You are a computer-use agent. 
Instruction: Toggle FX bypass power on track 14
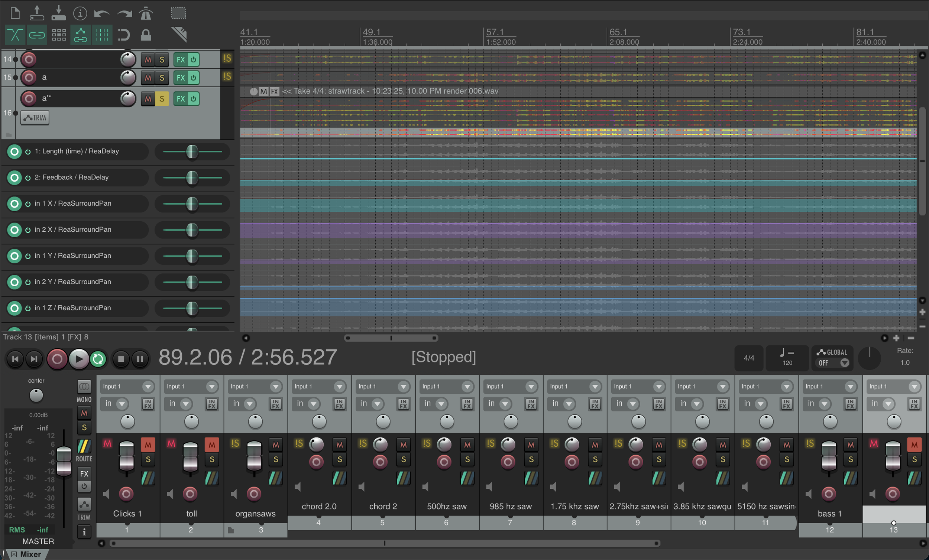point(193,59)
